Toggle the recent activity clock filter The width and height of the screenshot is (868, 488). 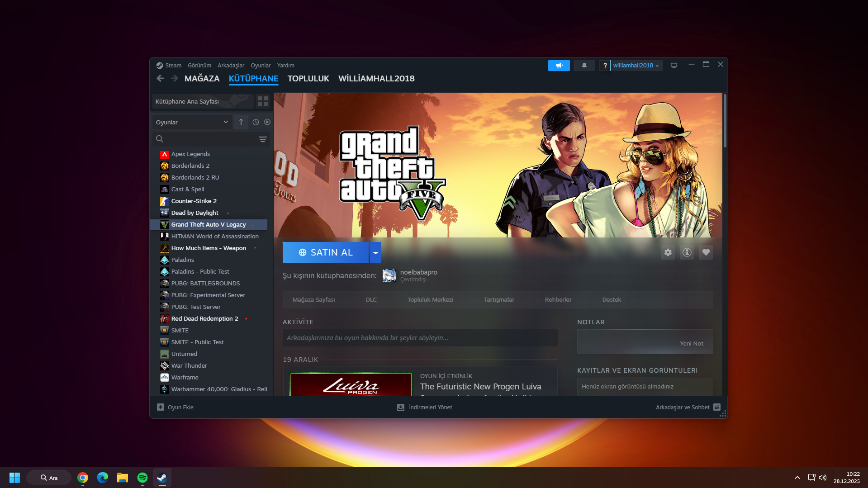pyautogui.click(x=256, y=122)
